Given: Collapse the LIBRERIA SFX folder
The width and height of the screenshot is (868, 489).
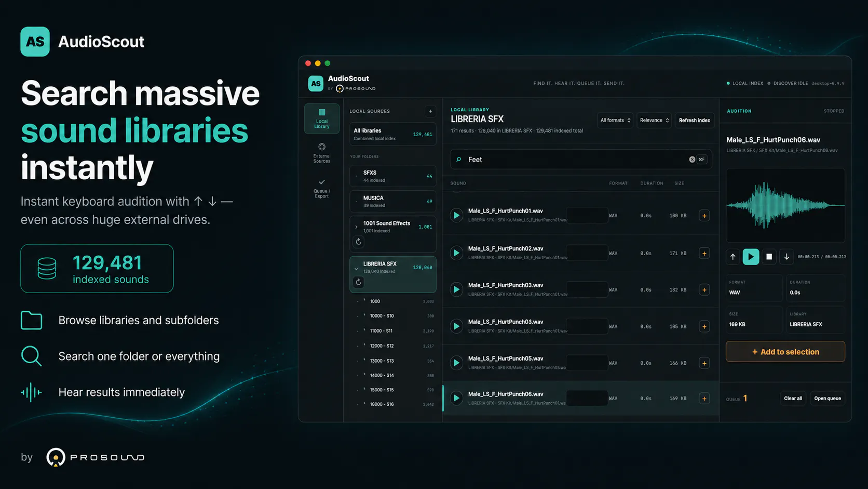Looking at the screenshot, I should pos(356,269).
